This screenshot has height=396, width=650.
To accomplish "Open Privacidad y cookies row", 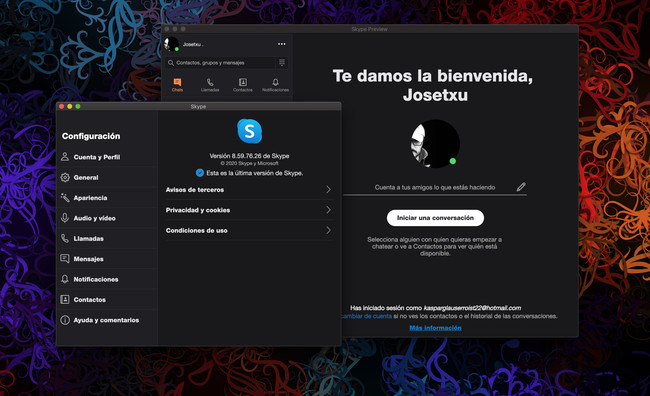I will click(x=249, y=210).
